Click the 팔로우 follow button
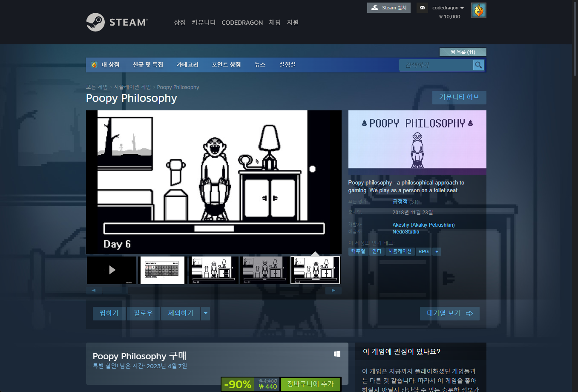This screenshot has height=392, width=578. pos(143,313)
